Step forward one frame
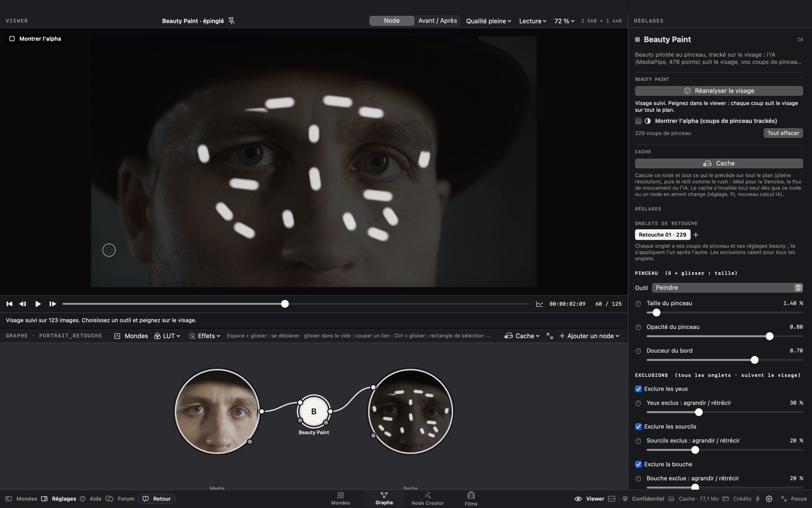The width and height of the screenshot is (812, 508). click(52, 304)
